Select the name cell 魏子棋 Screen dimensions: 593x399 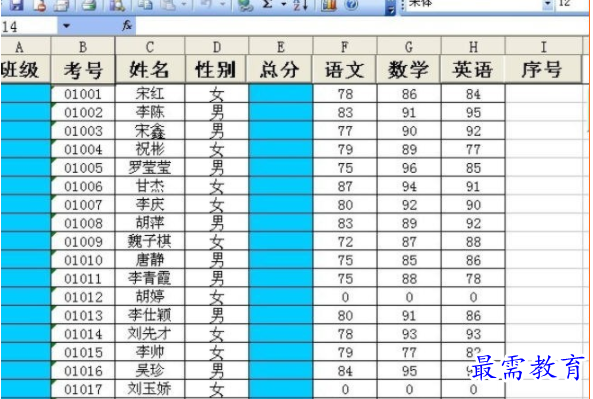[150, 242]
